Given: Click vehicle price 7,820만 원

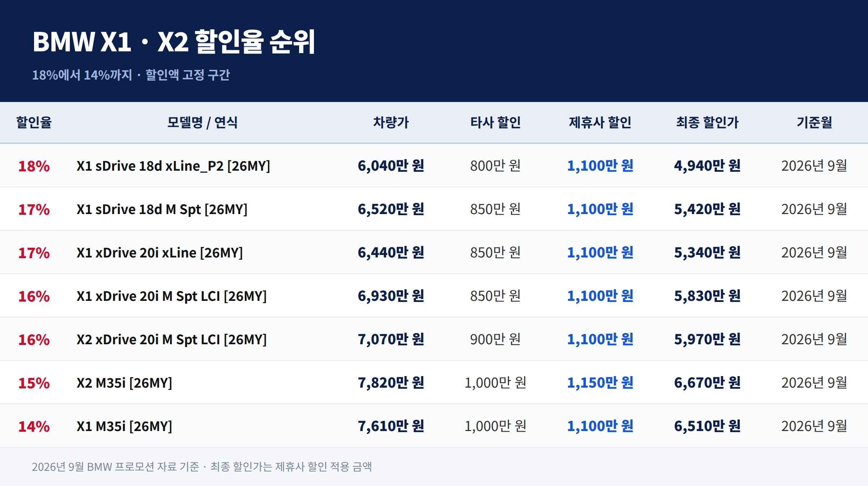Looking at the screenshot, I should [391, 383].
